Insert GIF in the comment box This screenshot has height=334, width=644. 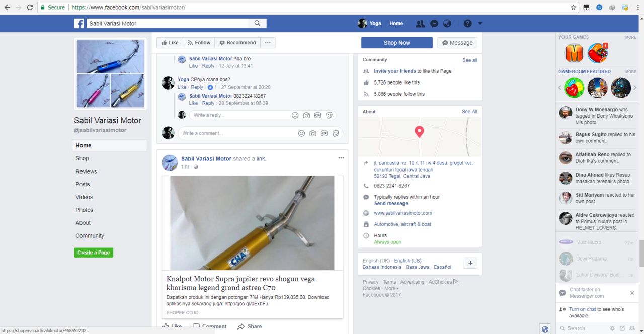pos(324,133)
